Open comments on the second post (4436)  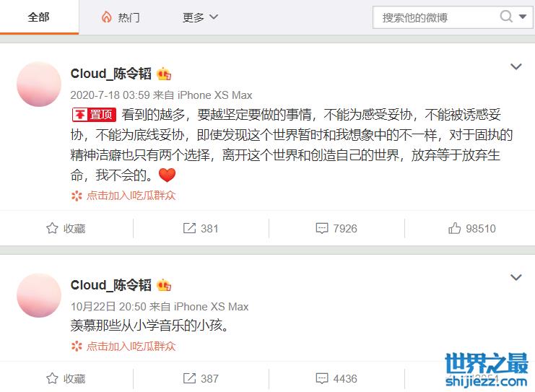point(336,378)
